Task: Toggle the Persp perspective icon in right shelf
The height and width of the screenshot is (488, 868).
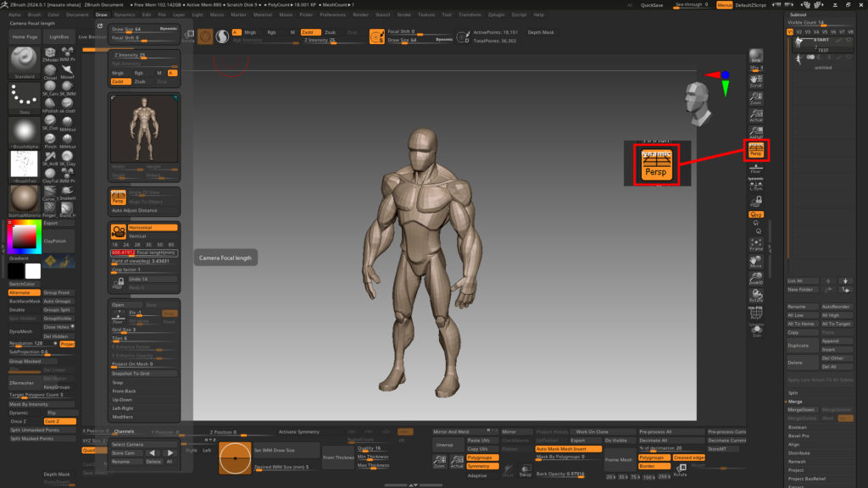Action: (x=755, y=150)
